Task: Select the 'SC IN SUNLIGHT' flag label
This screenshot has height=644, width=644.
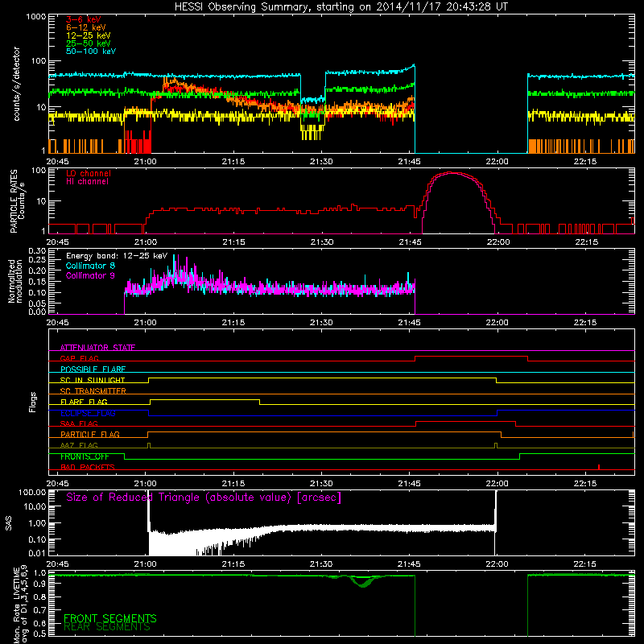Action: click(93, 380)
